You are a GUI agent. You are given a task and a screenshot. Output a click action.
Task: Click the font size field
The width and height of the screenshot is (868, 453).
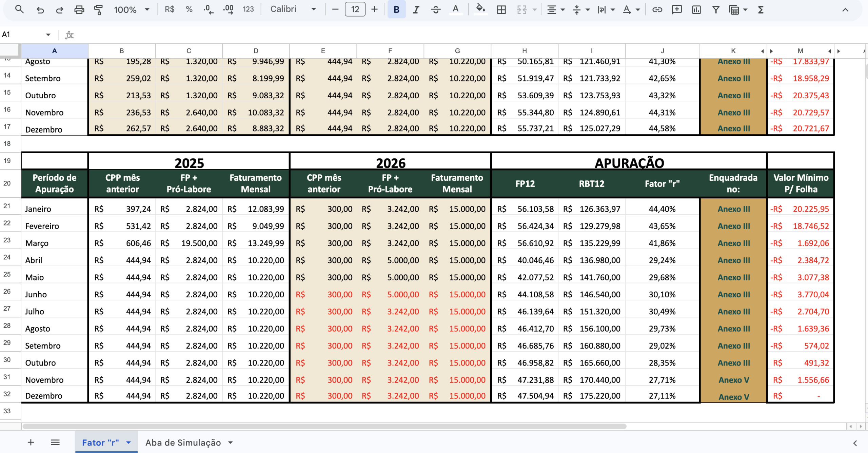[x=355, y=9]
